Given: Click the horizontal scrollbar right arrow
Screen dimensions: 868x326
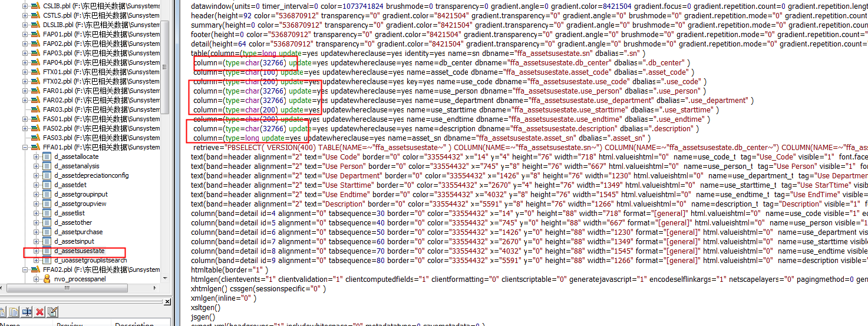Looking at the screenshot, I should click(155, 288).
